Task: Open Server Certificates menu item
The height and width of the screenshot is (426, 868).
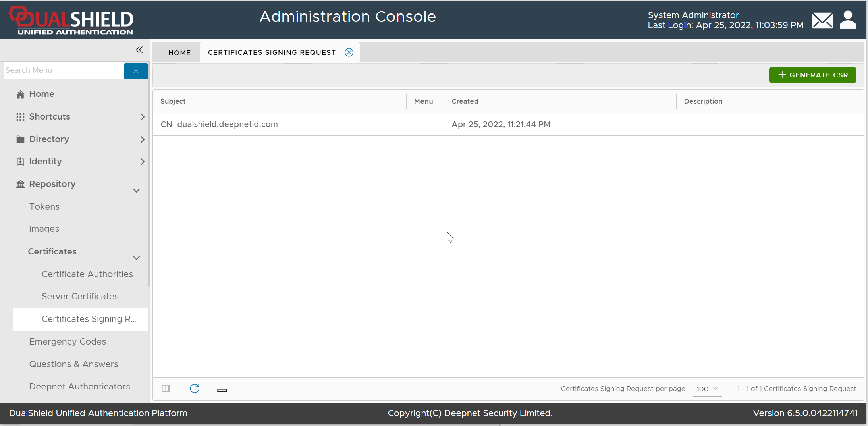Action: click(x=80, y=297)
